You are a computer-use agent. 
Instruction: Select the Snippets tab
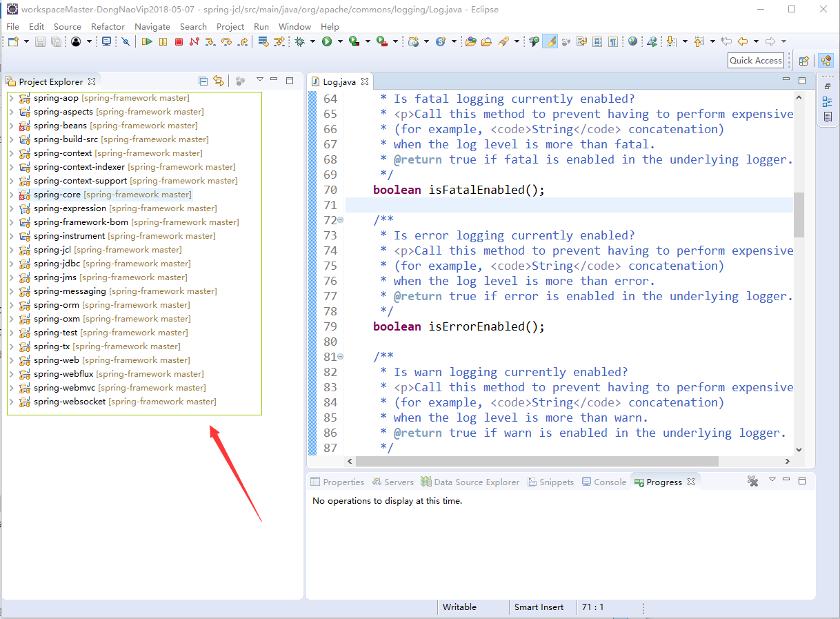click(550, 482)
